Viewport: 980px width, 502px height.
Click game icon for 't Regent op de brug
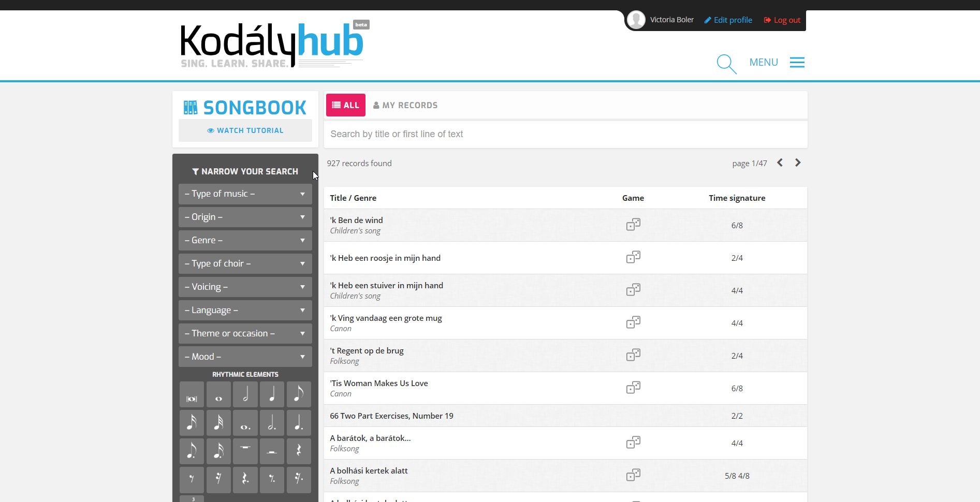tap(633, 355)
